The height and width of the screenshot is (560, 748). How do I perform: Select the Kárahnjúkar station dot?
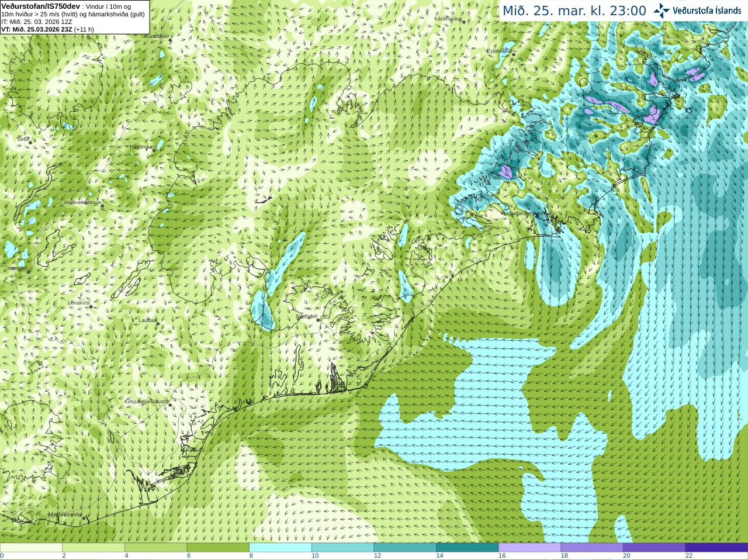pos(463,21)
